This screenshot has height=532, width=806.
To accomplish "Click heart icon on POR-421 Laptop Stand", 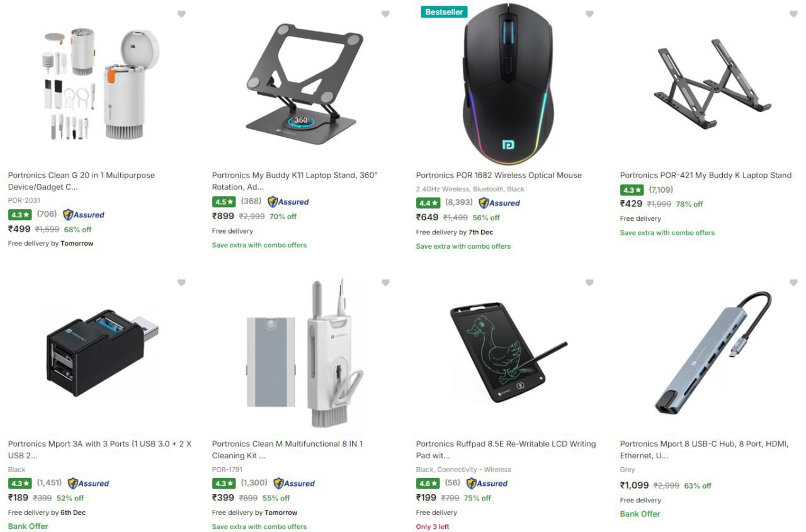I will pos(793,14).
